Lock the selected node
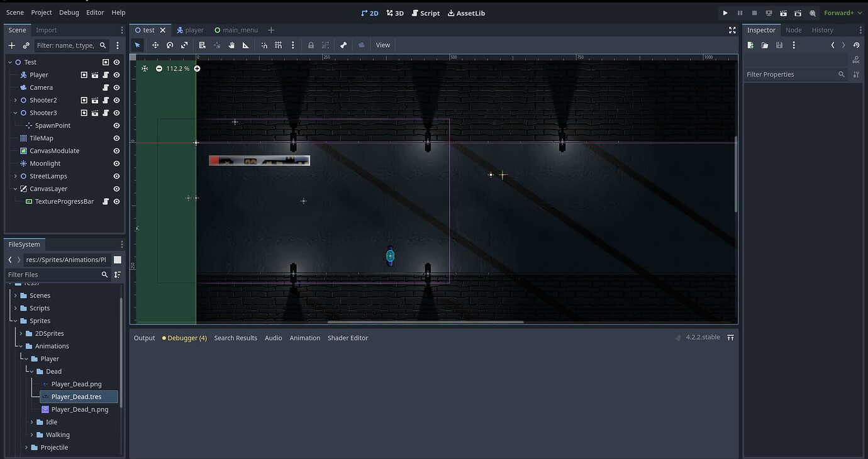 [x=311, y=45]
